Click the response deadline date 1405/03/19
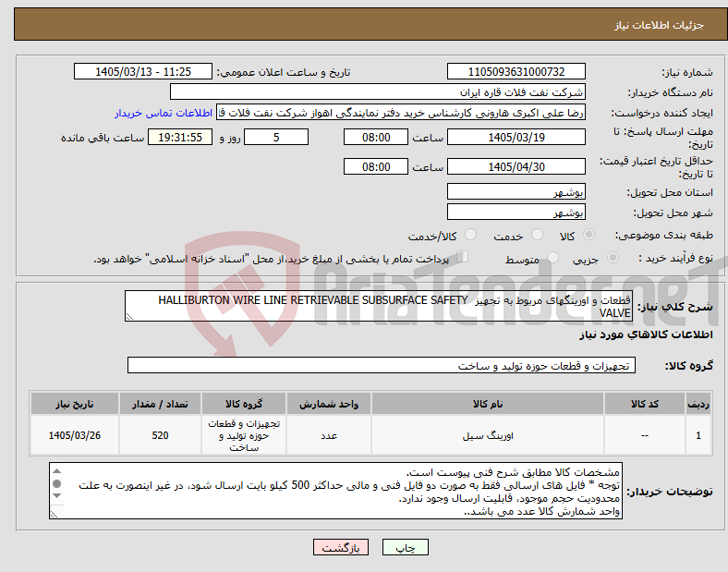The width and height of the screenshot is (728, 572). click(516, 137)
